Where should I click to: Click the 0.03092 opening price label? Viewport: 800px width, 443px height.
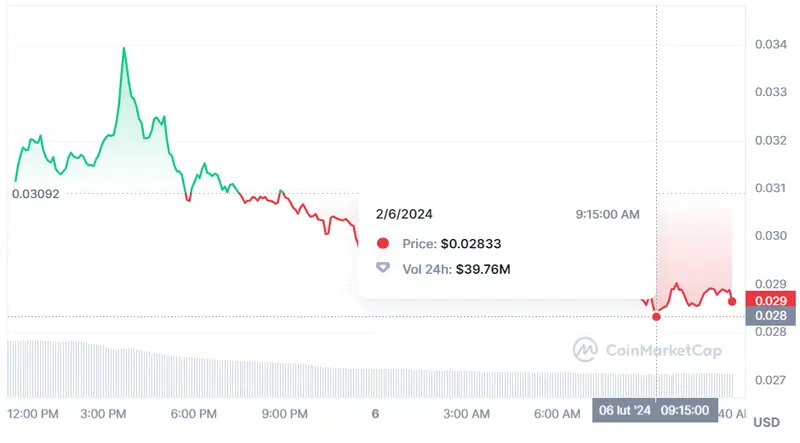click(x=35, y=193)
